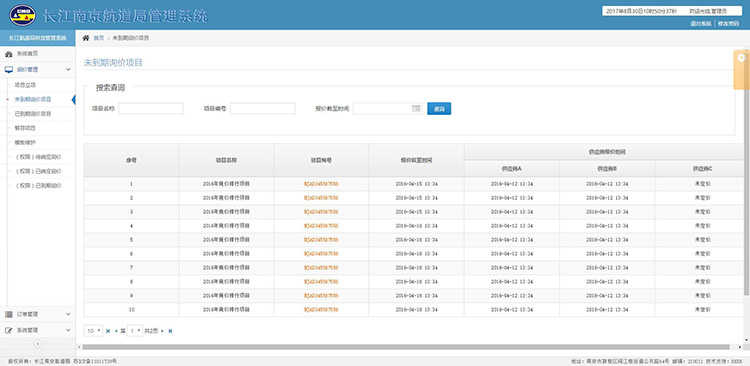Screen dimensions: 750x366
Task: Collapse the 询价管理 sidebar section chevron
Action: (68, 70)
